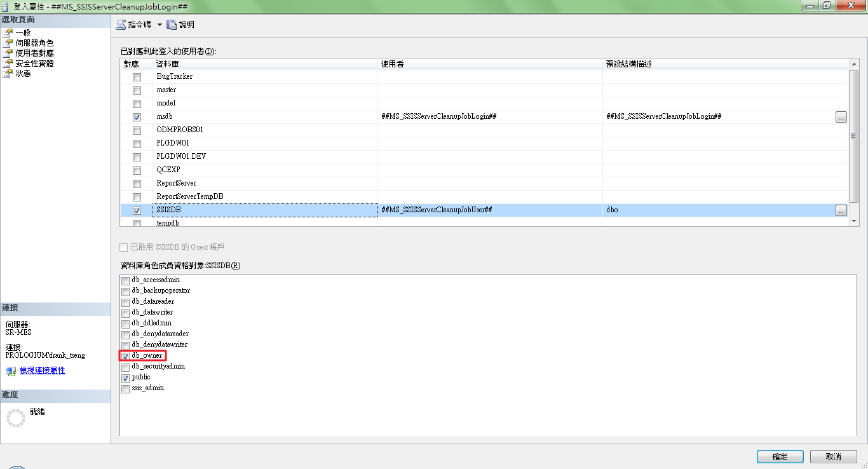The height and width of the screenshot is (469, 868).
Task: Select the 狀態 page icon
Action: (x=8, y=74)
